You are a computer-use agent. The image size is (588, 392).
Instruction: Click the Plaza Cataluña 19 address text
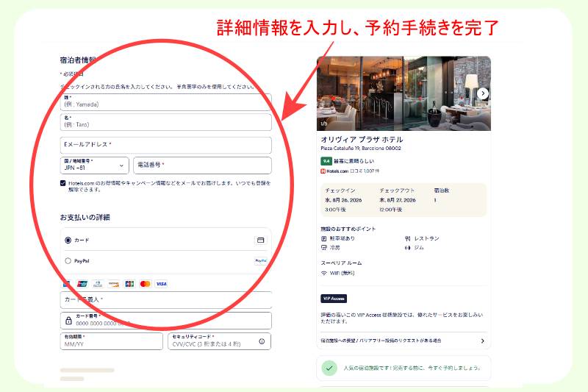click(x=361, y=149)
